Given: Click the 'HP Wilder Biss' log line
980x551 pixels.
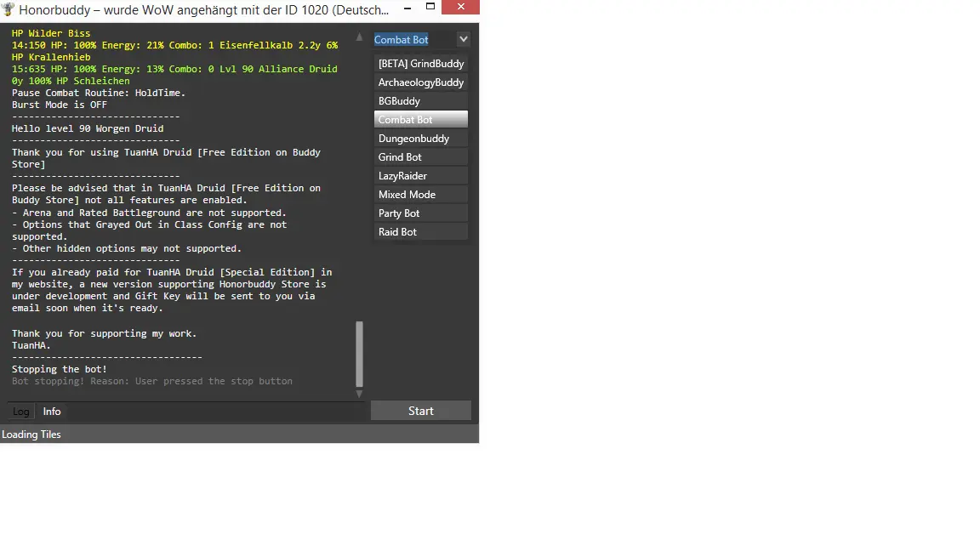Looking at the screenshot, I should 51,34.
